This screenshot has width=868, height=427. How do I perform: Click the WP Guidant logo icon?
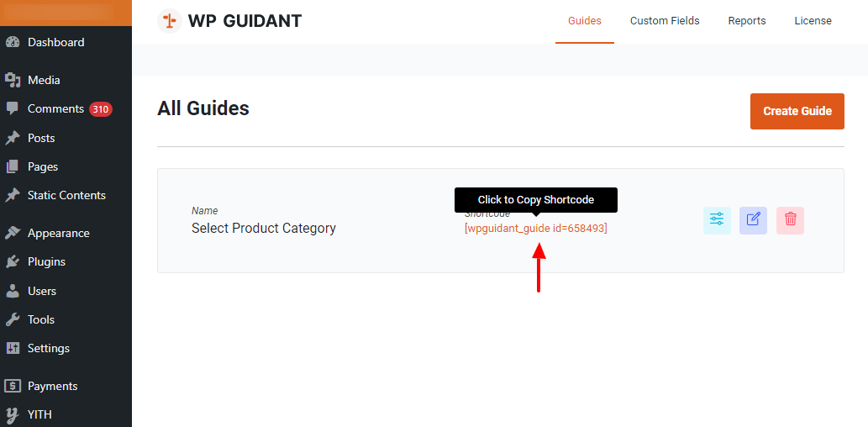coord(170,21)
